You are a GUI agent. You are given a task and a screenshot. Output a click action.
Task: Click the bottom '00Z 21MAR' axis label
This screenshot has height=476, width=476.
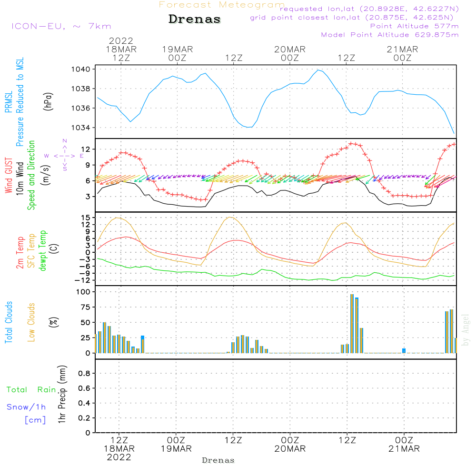[x=404, y=445]
